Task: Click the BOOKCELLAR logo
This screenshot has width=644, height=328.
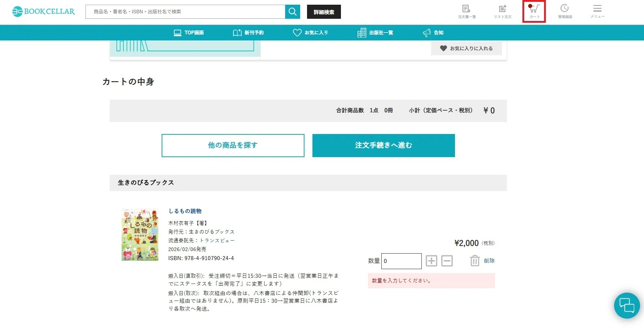Action: 44,12
